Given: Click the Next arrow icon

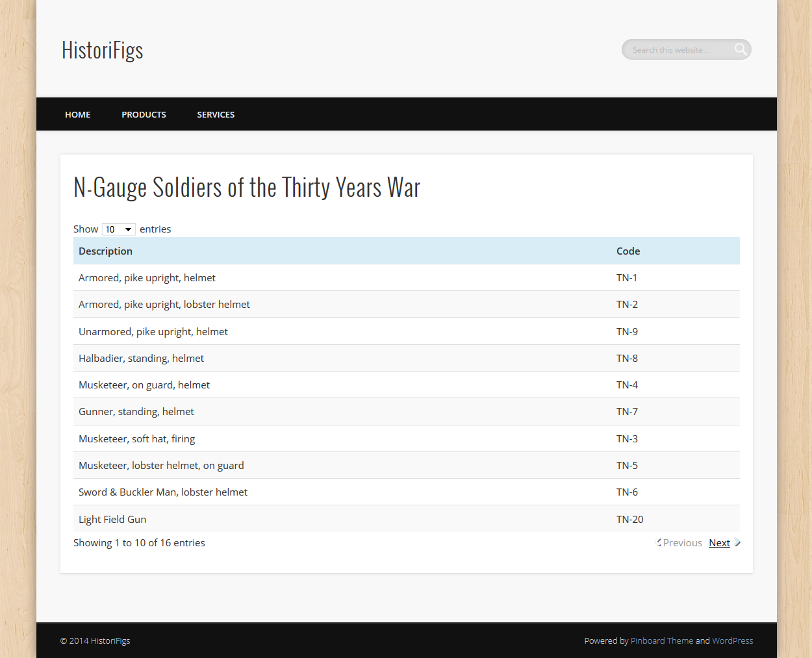Looking at the screenshot, I should pyautogui.click(x=737, y=543).
